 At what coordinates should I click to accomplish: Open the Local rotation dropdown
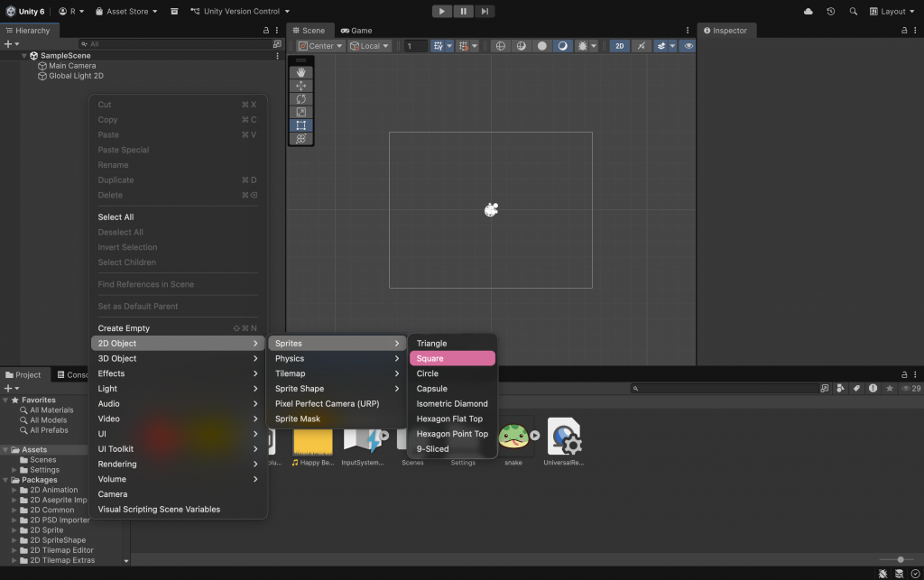point(369,46)
